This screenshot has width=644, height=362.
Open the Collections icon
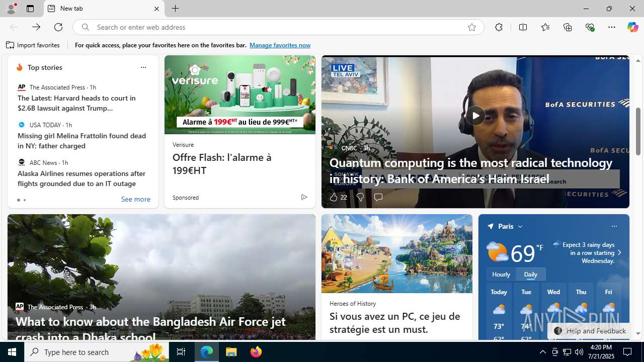[568, 27]
